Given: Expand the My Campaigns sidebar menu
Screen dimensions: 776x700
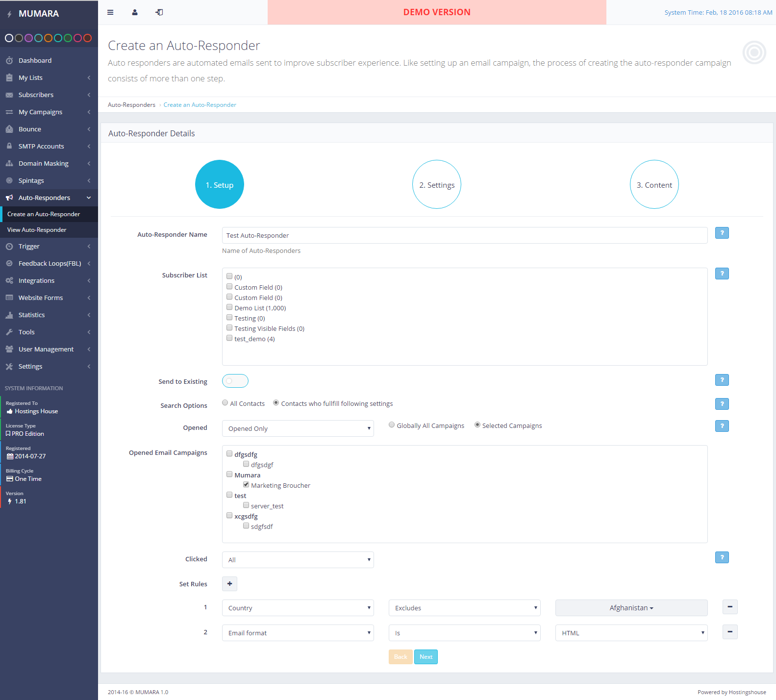Looking at the screenshot, I should point(40,112).
